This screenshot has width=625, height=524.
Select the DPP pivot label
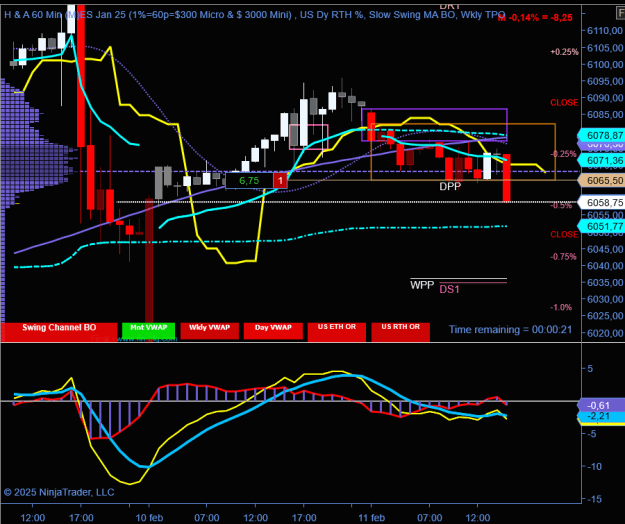tap(450, 186)
